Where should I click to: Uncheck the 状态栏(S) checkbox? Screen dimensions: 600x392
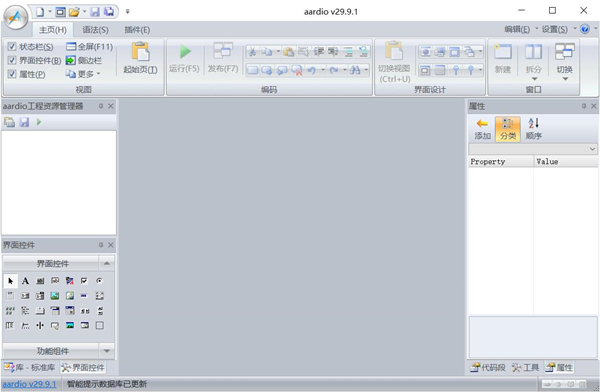point(12,47)
